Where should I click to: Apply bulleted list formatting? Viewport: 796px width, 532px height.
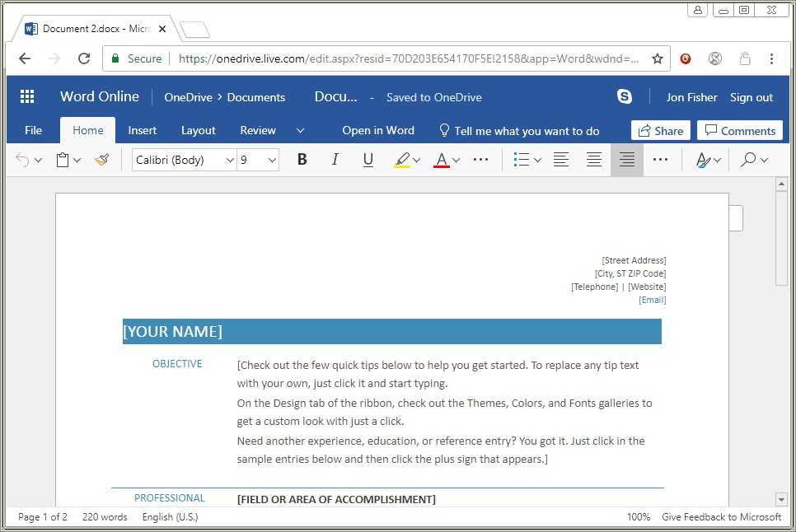point(522,159)
